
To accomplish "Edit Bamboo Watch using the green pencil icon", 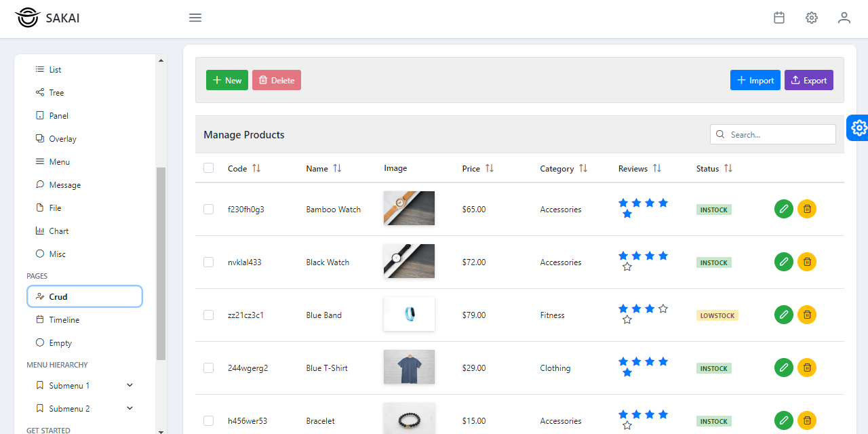I will [x=784, y=209].
